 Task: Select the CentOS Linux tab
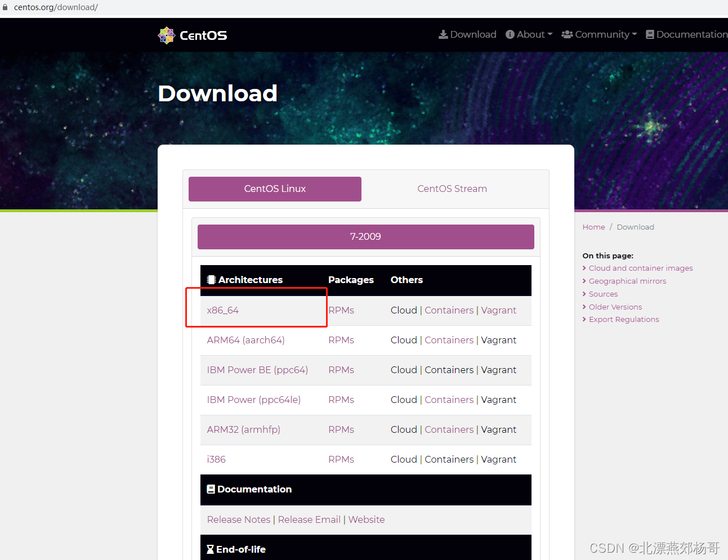(275, 189)
